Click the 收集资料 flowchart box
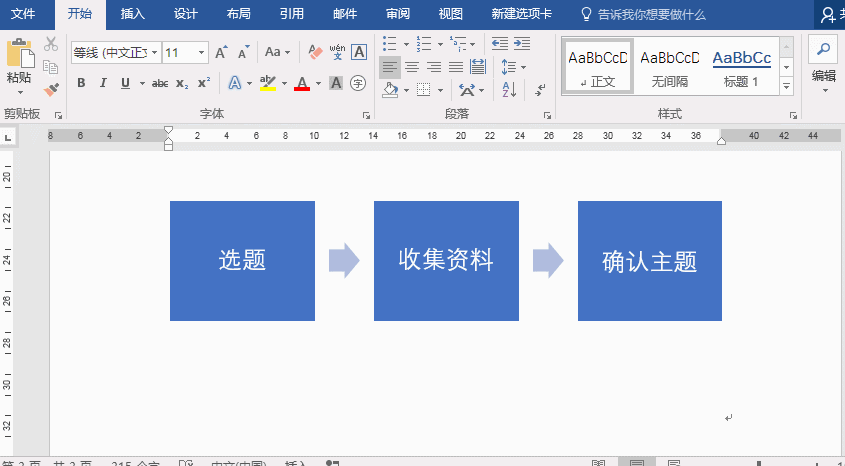 (x=446, y=261)
